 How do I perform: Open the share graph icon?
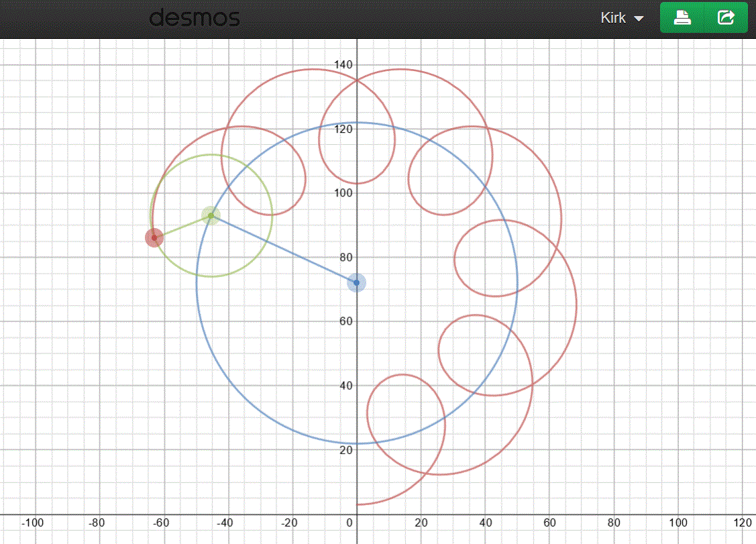(x=726, y=17)
